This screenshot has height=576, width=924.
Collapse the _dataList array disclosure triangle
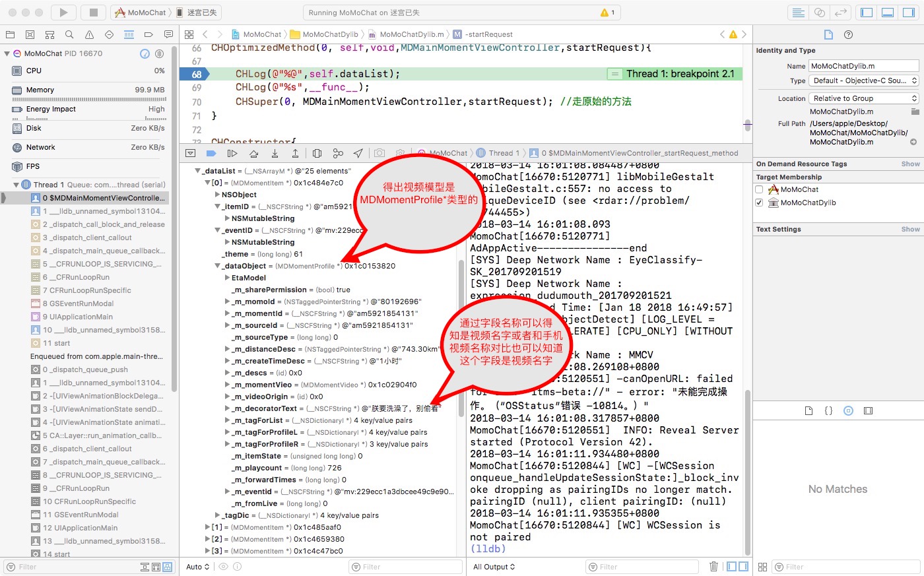click(x=197, y=171)
